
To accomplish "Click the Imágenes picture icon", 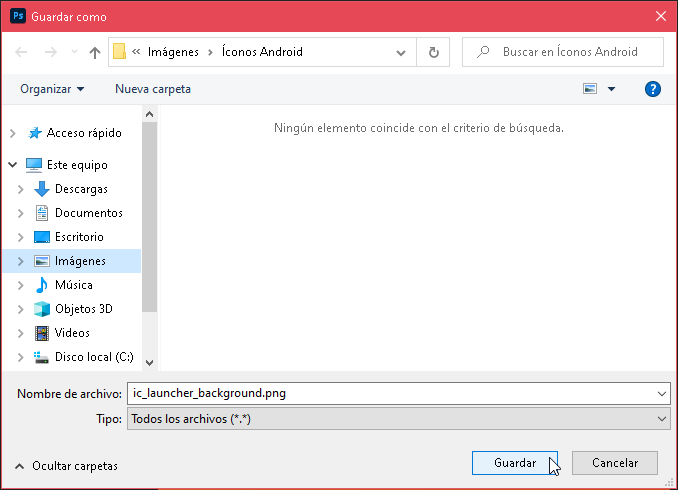I will click(x=42, y=261).
